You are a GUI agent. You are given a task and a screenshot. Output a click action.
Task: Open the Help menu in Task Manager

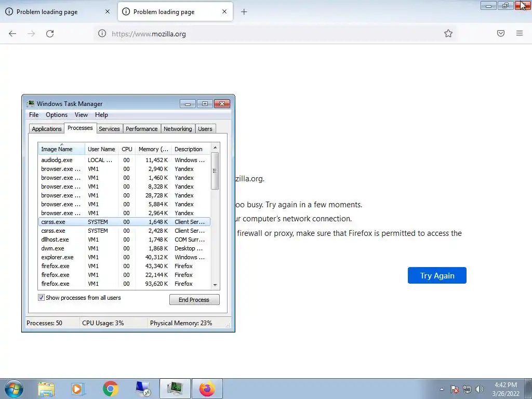[x=101, y=115]
